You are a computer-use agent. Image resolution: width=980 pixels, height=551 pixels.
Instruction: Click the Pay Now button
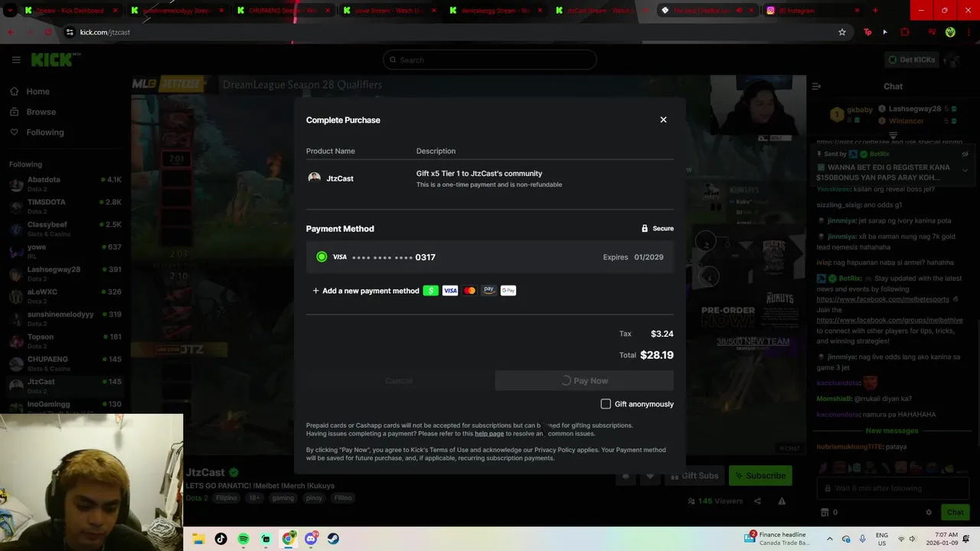coord(584,380)
